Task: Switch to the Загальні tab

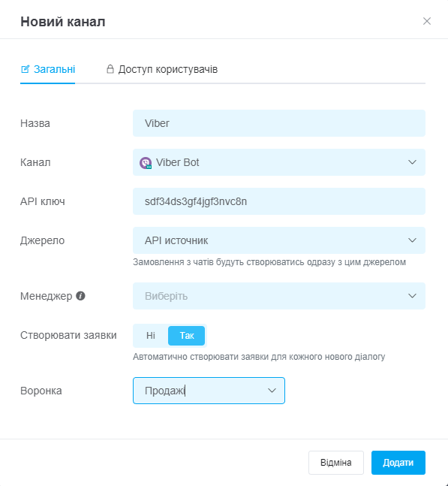Action: 48,69
